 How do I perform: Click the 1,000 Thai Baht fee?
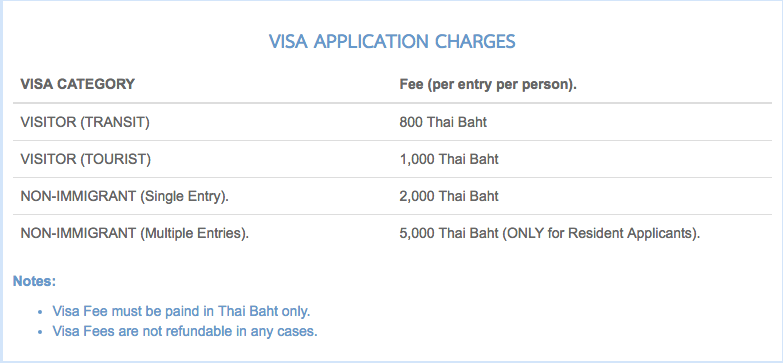point(449,159)
